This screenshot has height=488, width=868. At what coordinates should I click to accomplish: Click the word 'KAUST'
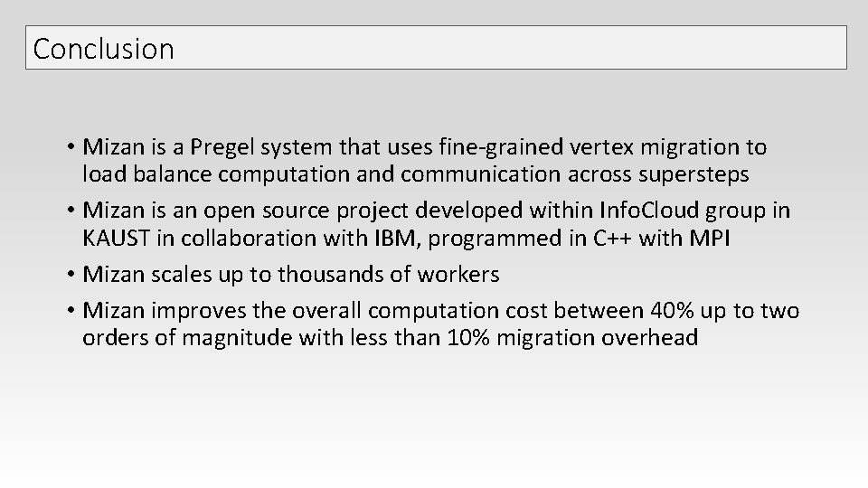pos(117,239)
